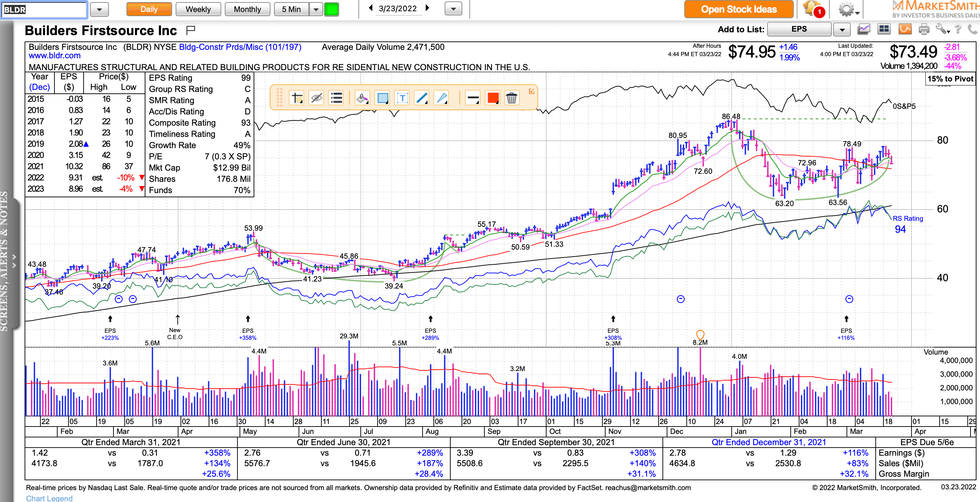Click the question mark help icon

(958, 29)
